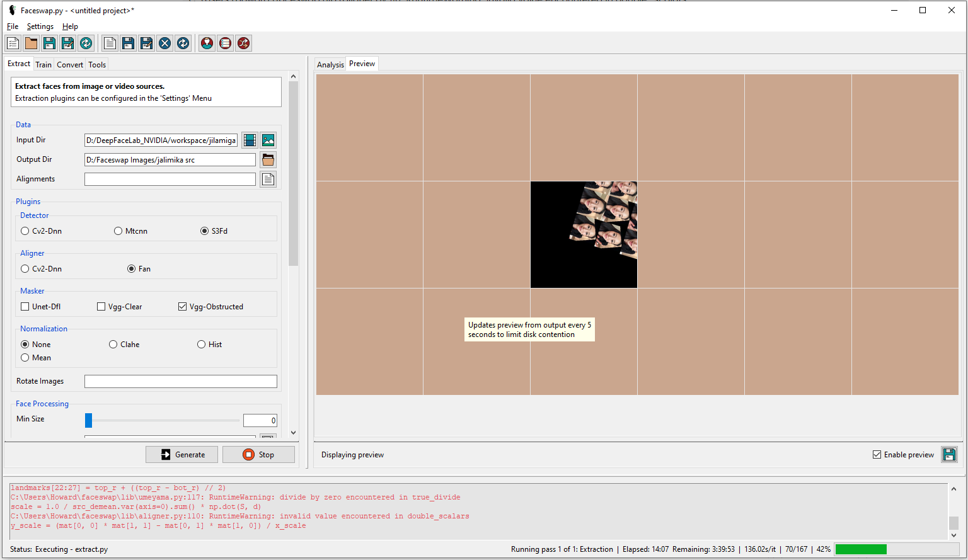Reload project using teal circular arrows icon
The width and height of the screenshot is (968, 560).
[x=86, y=43]
